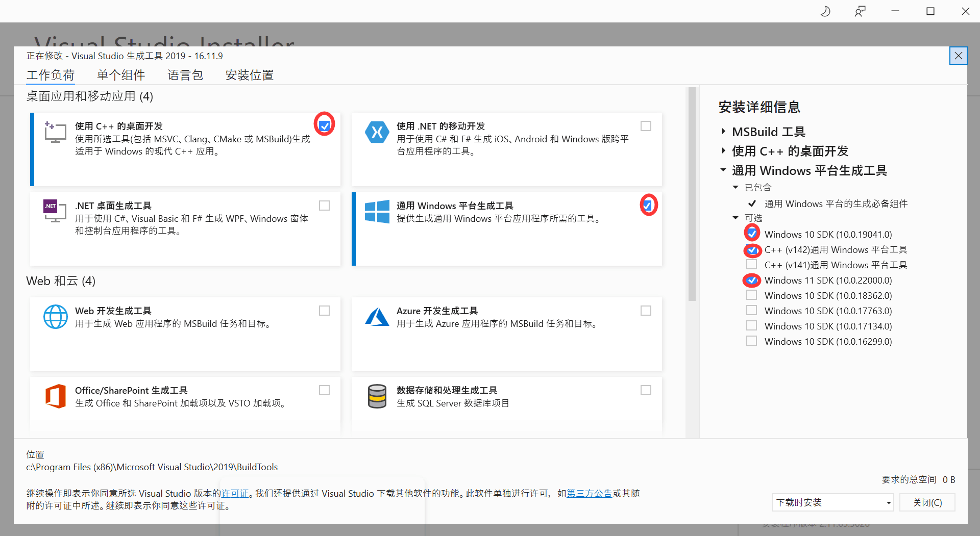Click the Windows logo of 通用 Windows 平台生成工具
The image size is (980, 536).
[377, 211]
